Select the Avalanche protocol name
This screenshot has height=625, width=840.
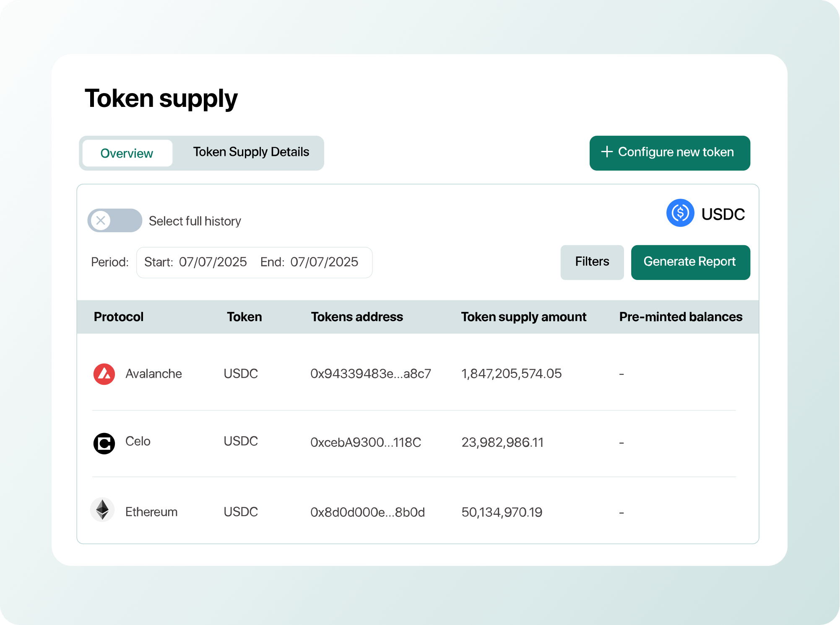[x=153, y=374]
